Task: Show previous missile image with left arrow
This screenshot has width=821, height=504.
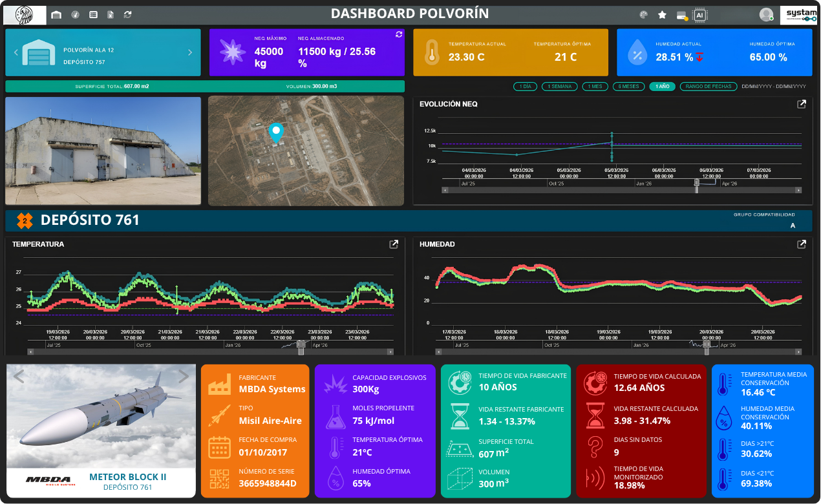Action: point(19,377)
